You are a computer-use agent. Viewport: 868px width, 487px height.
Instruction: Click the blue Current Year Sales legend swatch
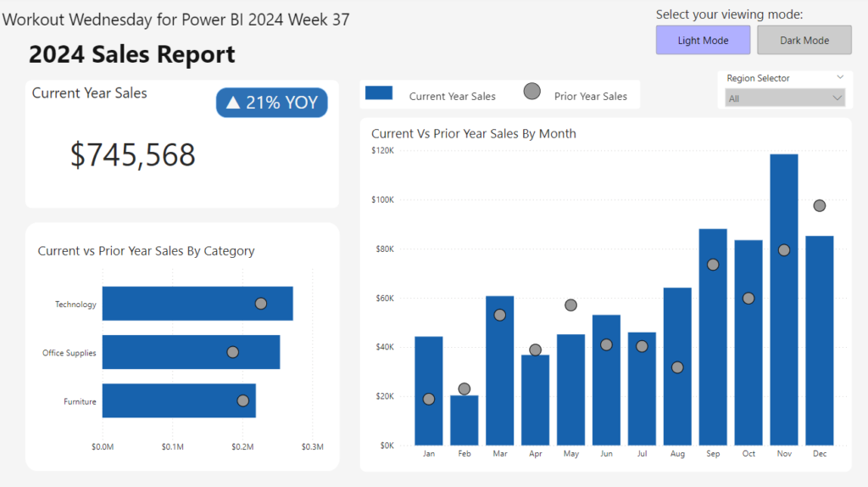[x=378, y=92]
